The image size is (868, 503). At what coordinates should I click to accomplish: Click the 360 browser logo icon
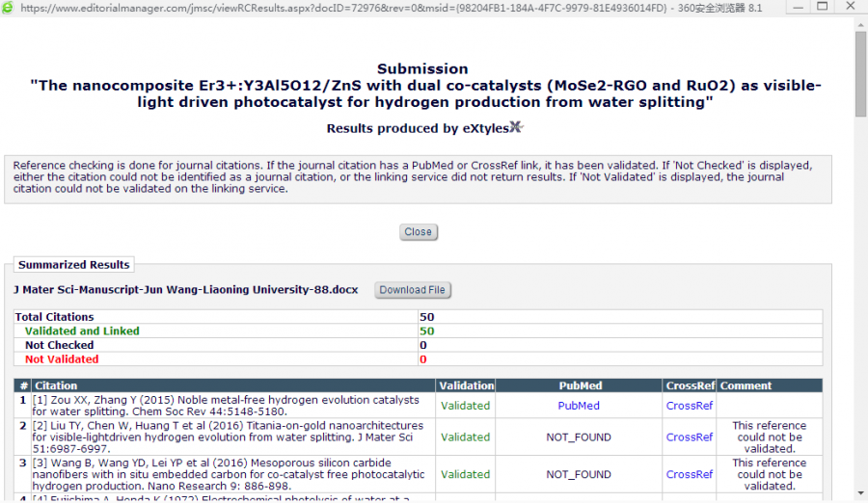pos(8,8)
